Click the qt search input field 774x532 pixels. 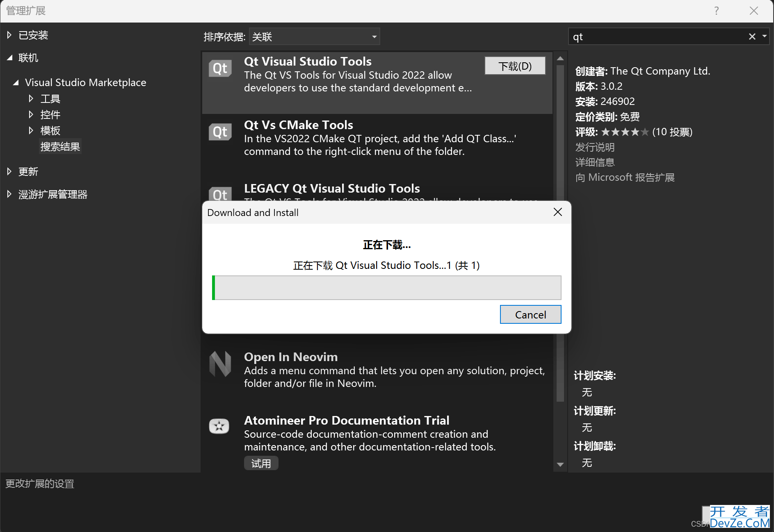[x=658, y=36]
